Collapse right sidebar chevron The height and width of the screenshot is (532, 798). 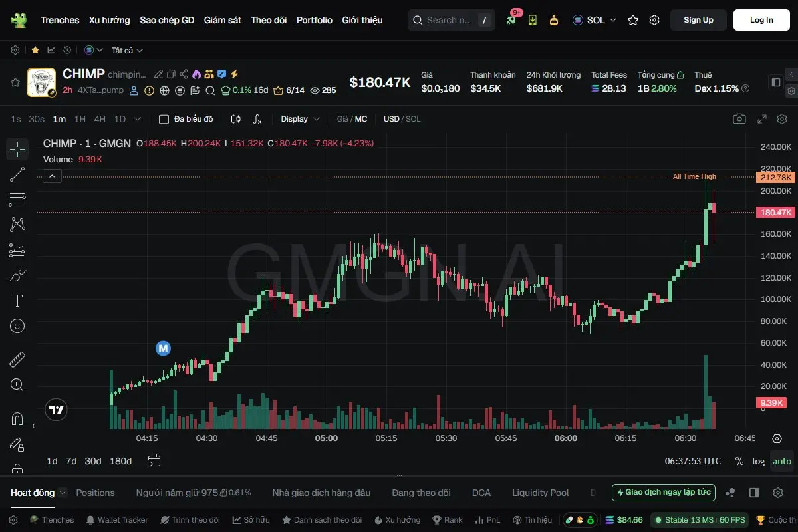click(791, 74)
